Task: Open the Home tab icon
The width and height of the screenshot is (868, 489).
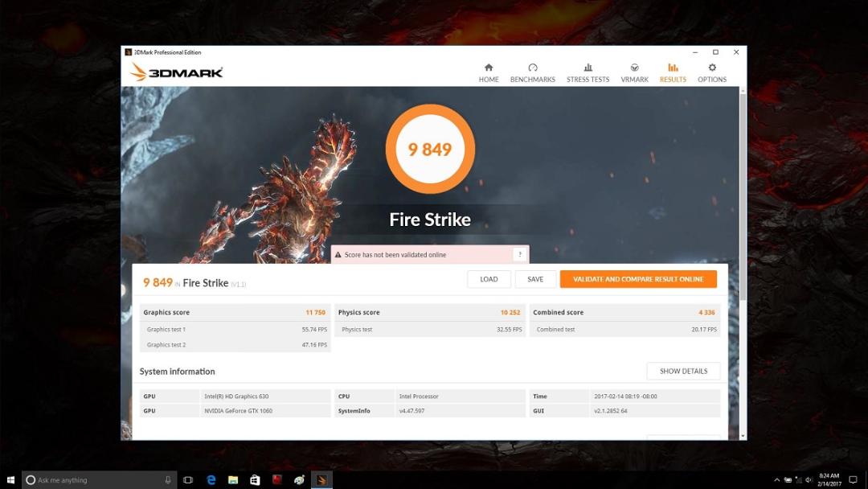Action: [489, 68]
